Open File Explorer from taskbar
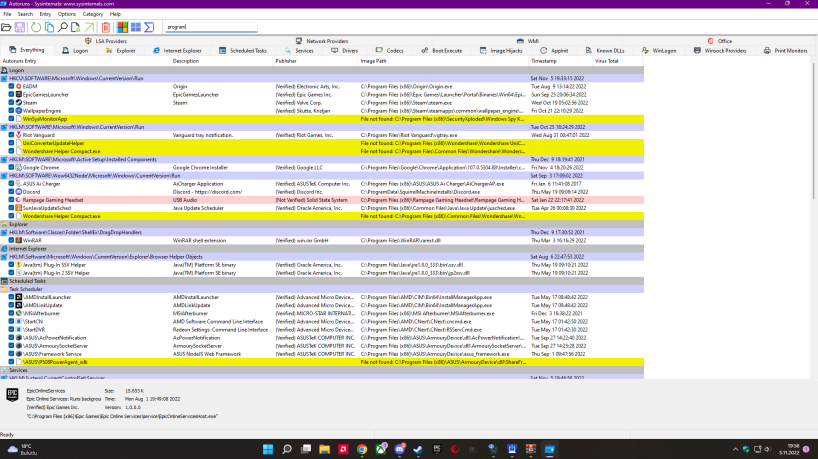This screenshot has width=818, height=459. click(x=324, y=449)
